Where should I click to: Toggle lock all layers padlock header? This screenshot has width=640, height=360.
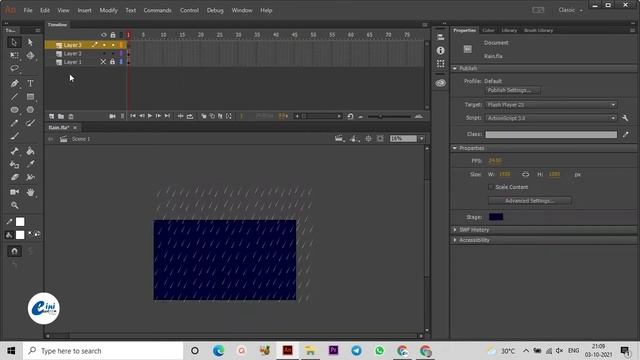pos(113,35)
